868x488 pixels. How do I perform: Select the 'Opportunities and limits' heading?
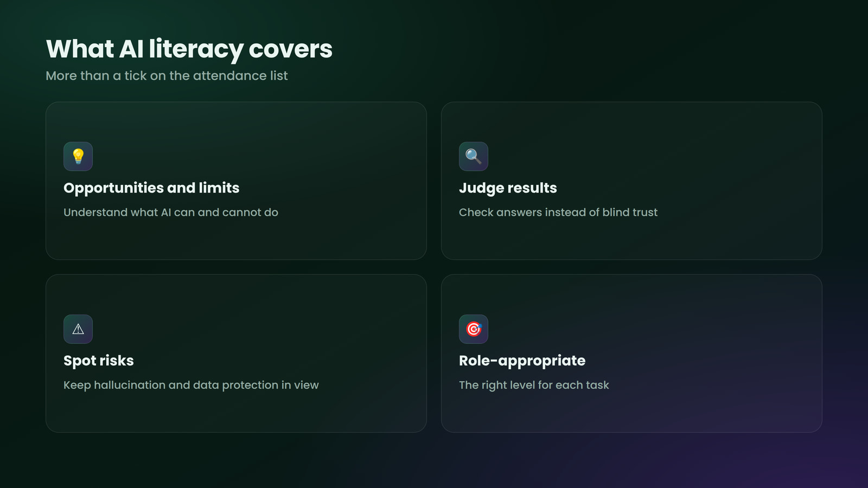tap(151, 188)
